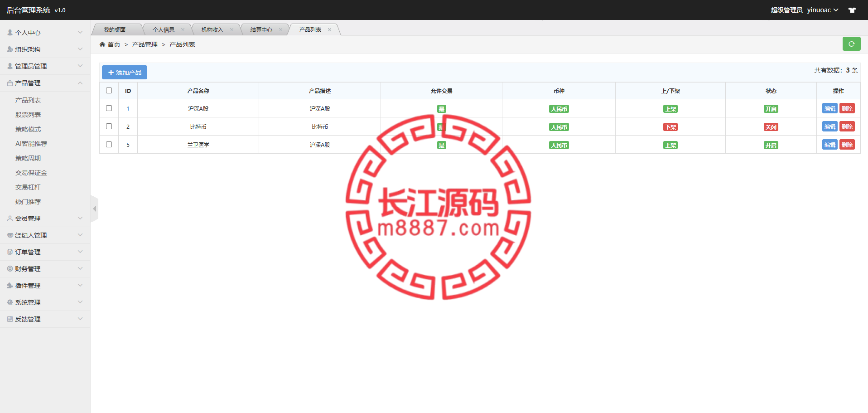Click the 插件管理 puzzle icon
Image resolution: width=868 pixels, height=413 pixels.
pos(10,286)
